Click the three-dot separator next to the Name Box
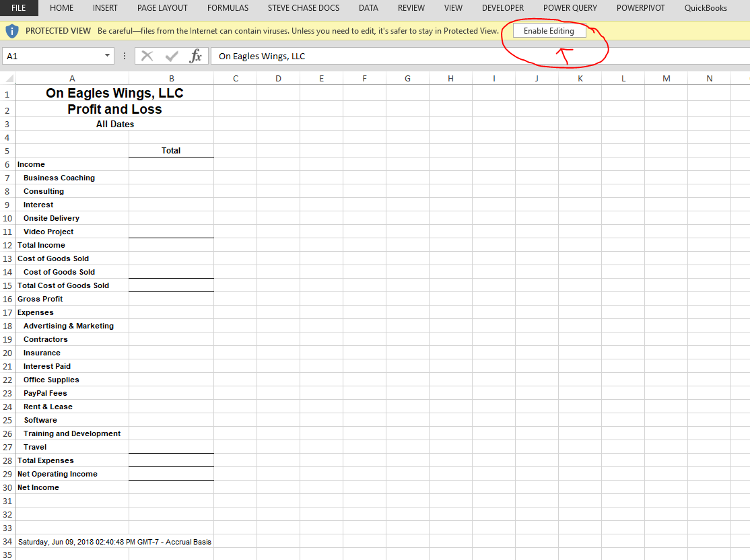 pos(126,57)
